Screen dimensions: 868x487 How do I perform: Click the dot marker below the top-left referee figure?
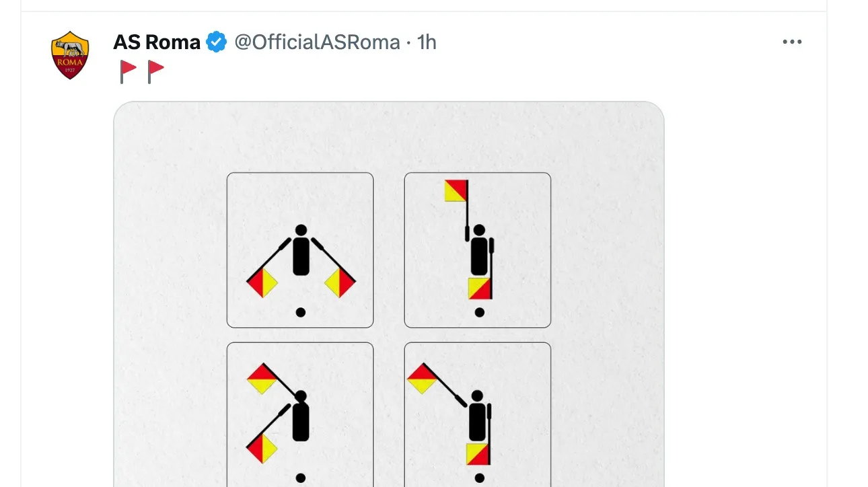click(x=300, y=311)
